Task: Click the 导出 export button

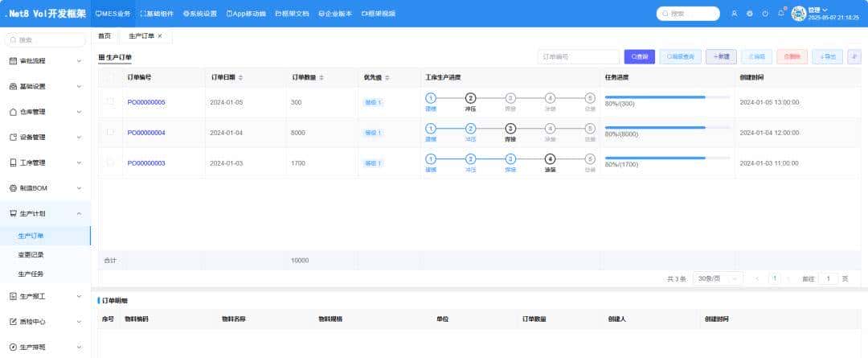Action: 828,56
